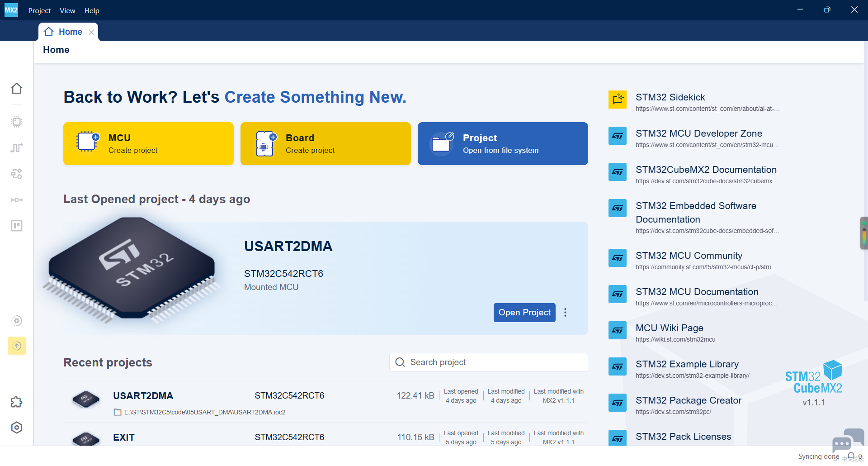Click the MCU Create project card
Image resolution: width=868 pixels, height=466 pixels.
148,143
